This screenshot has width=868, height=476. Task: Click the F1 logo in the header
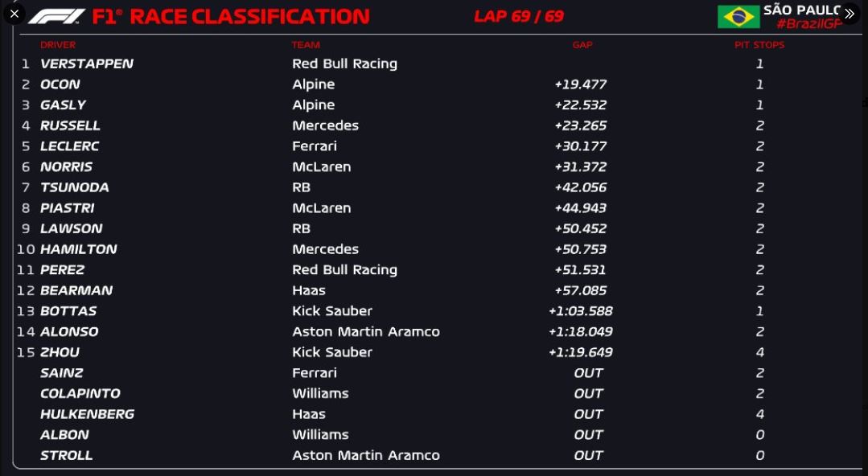coord(56,17)
